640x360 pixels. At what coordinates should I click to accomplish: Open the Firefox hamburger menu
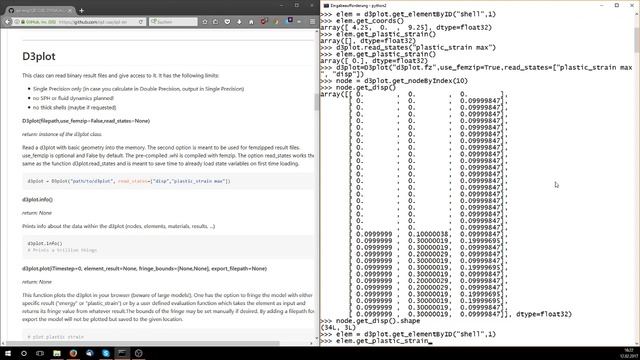(312, 22)
